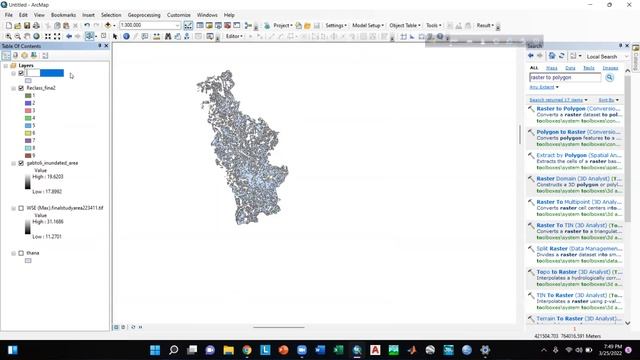Select the Zoom Out tool
640x360 pixels.
click(x=18, y=36)
